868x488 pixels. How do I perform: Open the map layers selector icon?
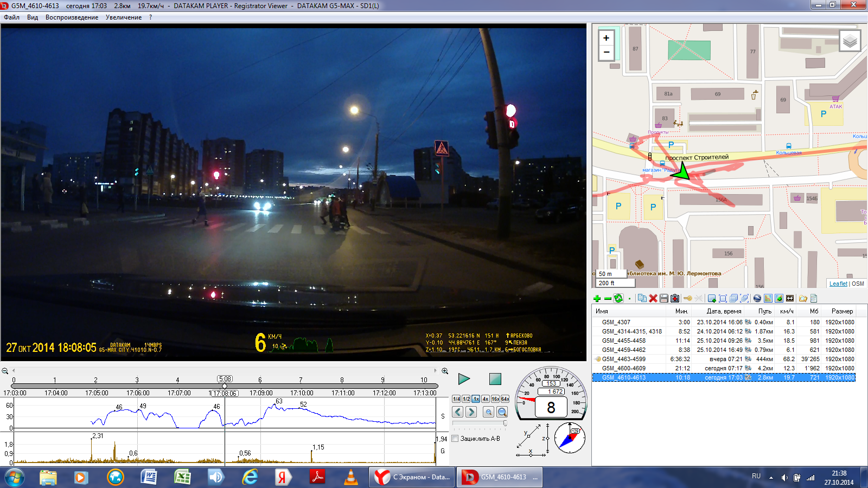click(850, 41)
